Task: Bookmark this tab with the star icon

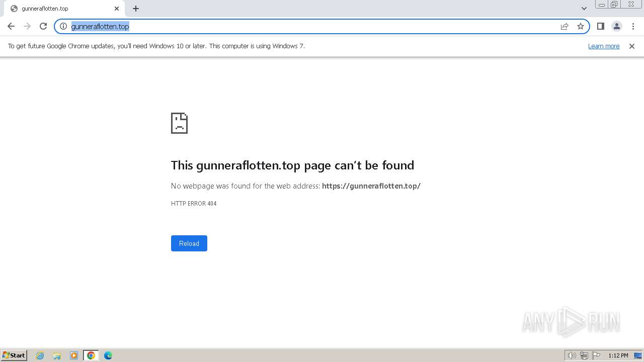Action: pos(581,26)
